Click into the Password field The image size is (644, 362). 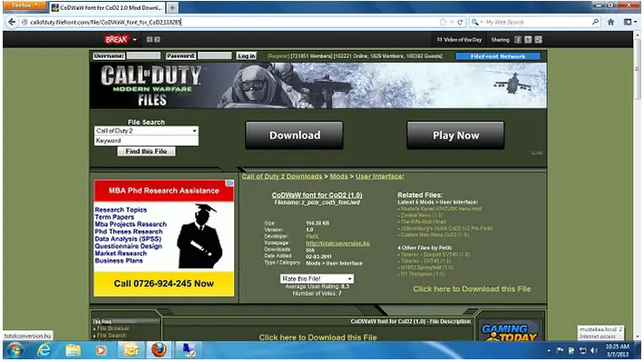pos(215,56)
